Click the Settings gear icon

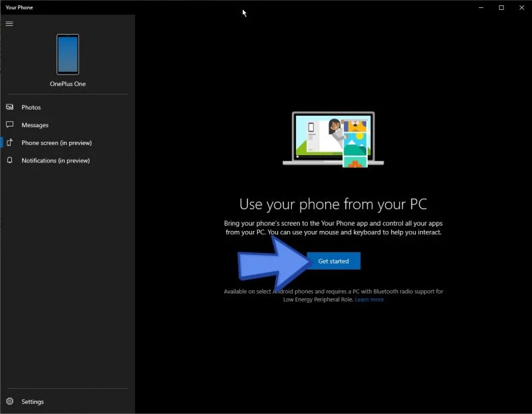[10, 401]
